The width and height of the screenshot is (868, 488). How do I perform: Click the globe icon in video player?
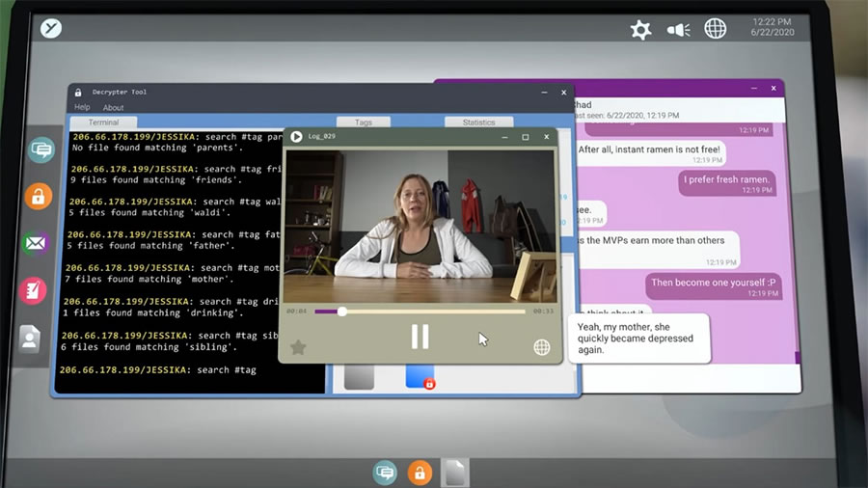541,347
